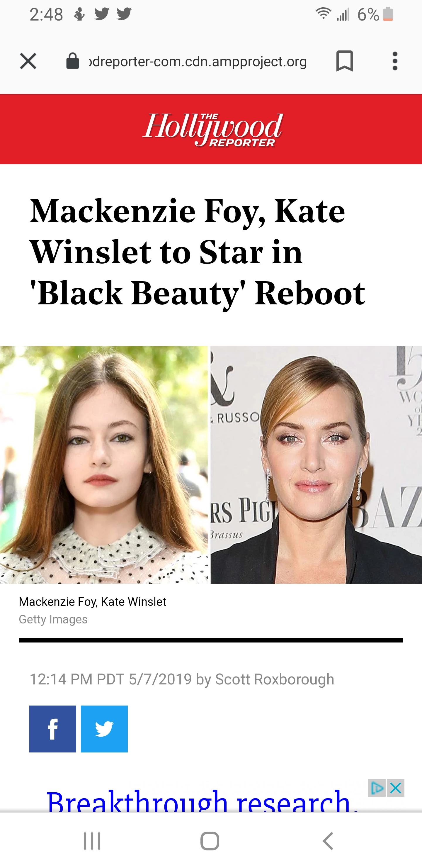The height and width of the screenshot is (868, 422).
Task: Open recent apps navigation button
Action: [x=92, y=841]
